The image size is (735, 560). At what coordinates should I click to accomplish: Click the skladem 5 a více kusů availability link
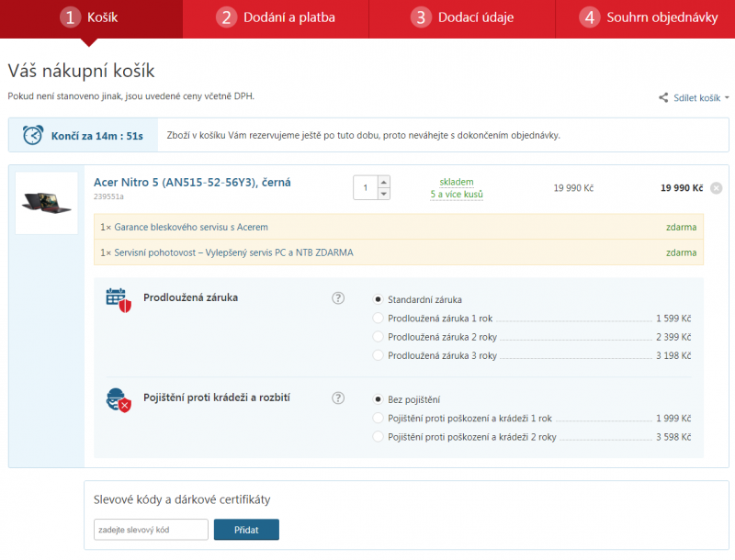pyautogui.click(x=457, y=188)
